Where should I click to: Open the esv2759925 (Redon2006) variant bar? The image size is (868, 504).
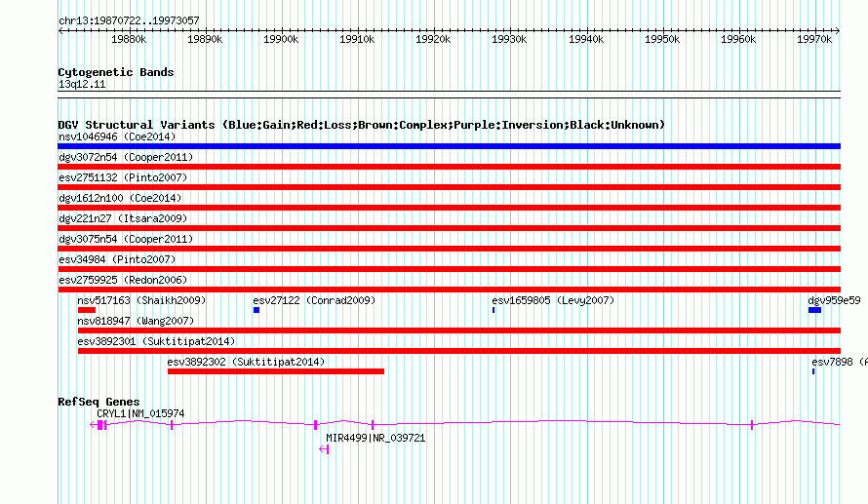click(449, 290)
